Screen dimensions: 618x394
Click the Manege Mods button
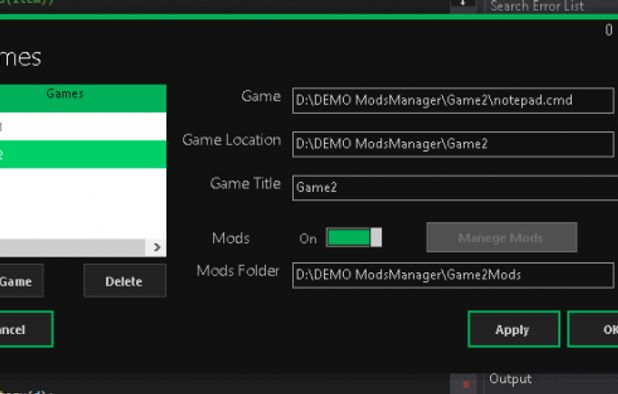501,238
